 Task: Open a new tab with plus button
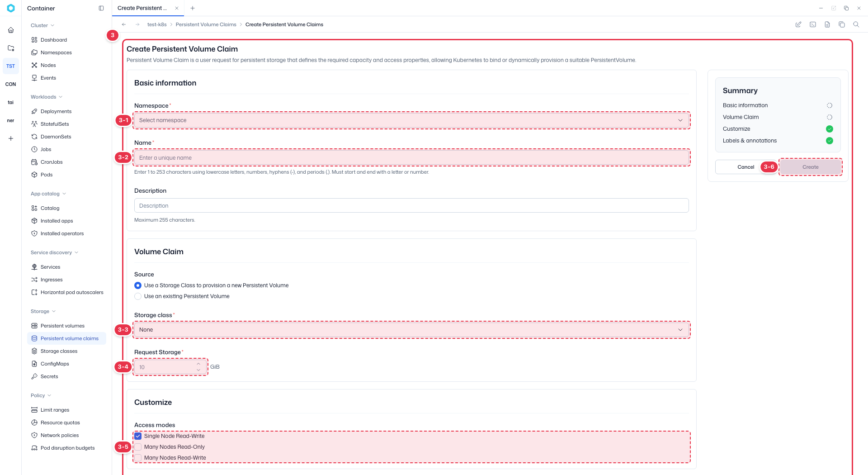coord(193,8)
